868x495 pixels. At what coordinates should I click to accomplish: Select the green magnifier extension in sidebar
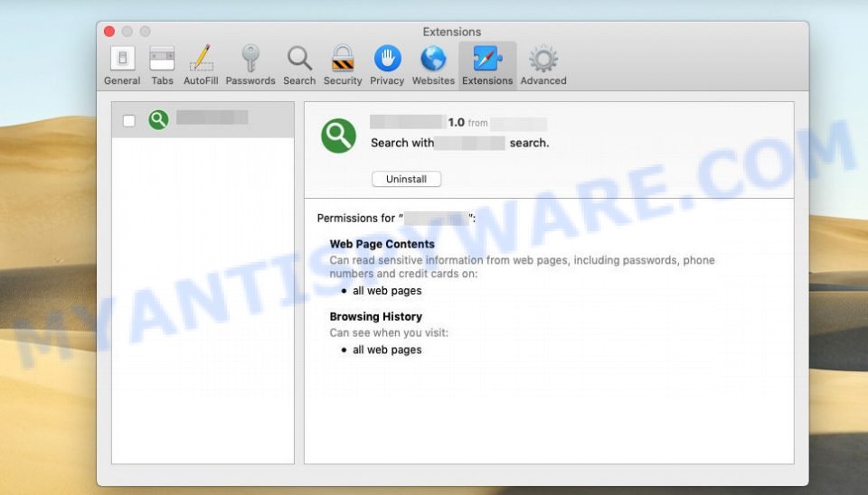pos(203,119)
